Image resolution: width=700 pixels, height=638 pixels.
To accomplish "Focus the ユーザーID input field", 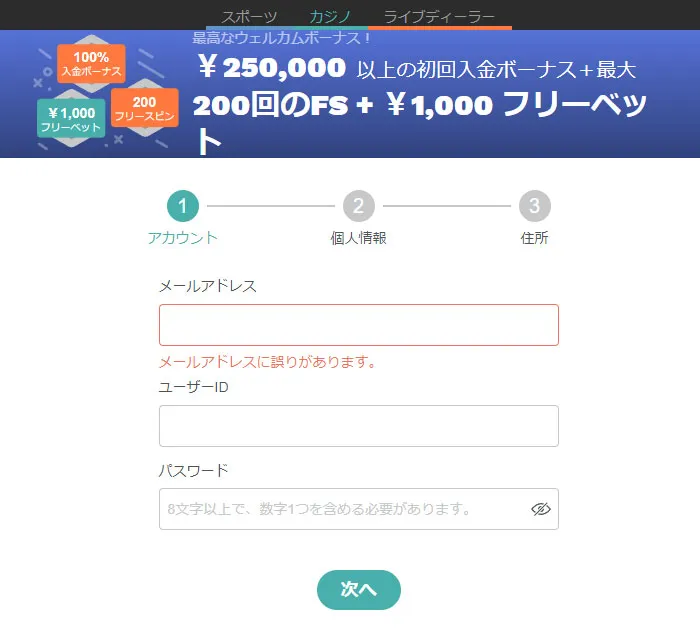I will click(x=358, y=426).
